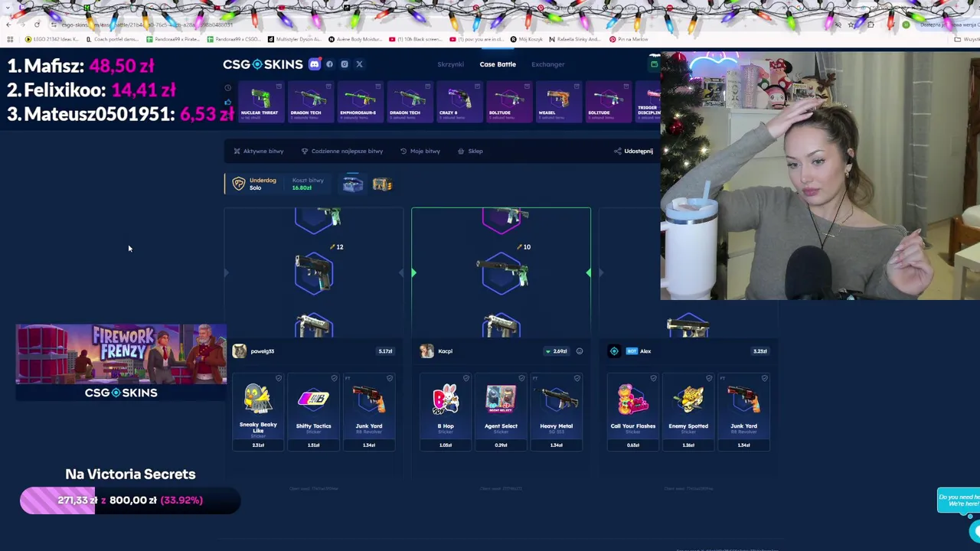The width and height of the screenshot is (980, 551).
Task: Open Alex's Junk Yard R8 Revolver card
Action: coord(743,412)
